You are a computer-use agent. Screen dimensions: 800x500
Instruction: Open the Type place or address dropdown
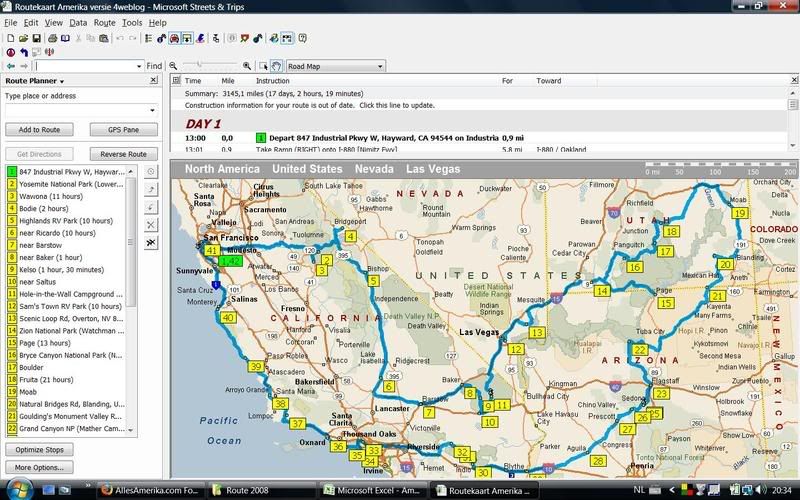coord(152,110)
